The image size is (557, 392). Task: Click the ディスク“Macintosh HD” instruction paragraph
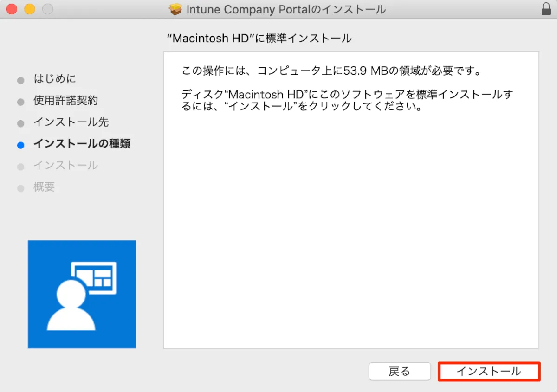pyautogui.click(x=347, y=101)
